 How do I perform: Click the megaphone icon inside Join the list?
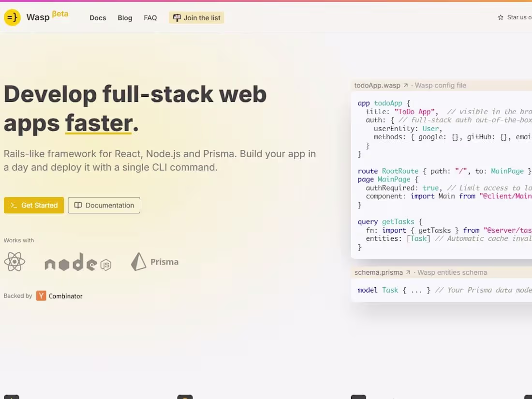(176, 17)
